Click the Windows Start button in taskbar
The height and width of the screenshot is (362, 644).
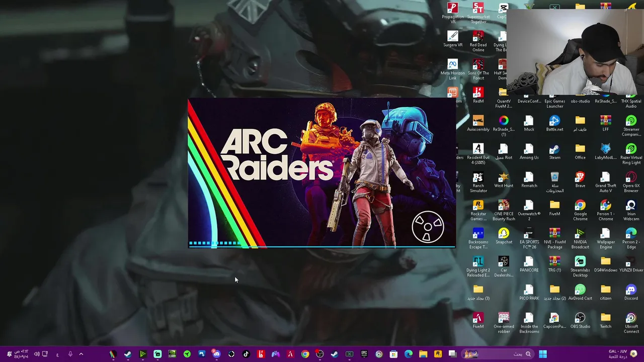click(543, 354)
